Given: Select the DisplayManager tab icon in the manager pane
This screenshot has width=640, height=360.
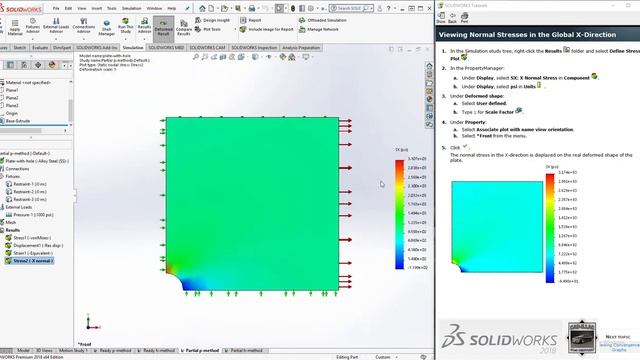Looking at the screenshot, I should (52, 65).
